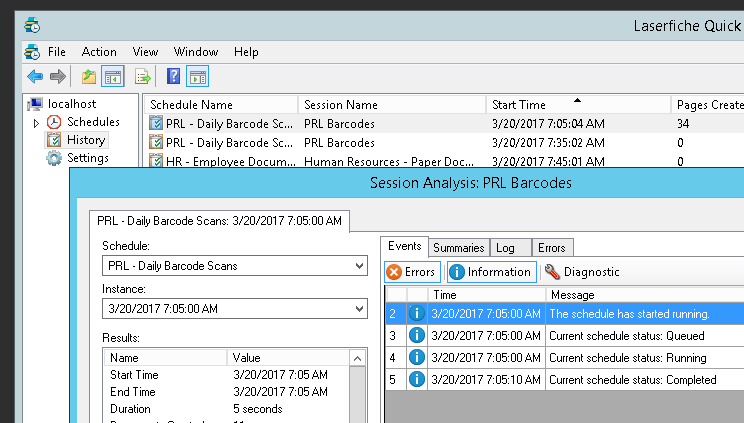This screenshot has height=423, width=744.
Task: Select the PRL - Daily Barcode Scans instance tab
Action: click(219, 221)
